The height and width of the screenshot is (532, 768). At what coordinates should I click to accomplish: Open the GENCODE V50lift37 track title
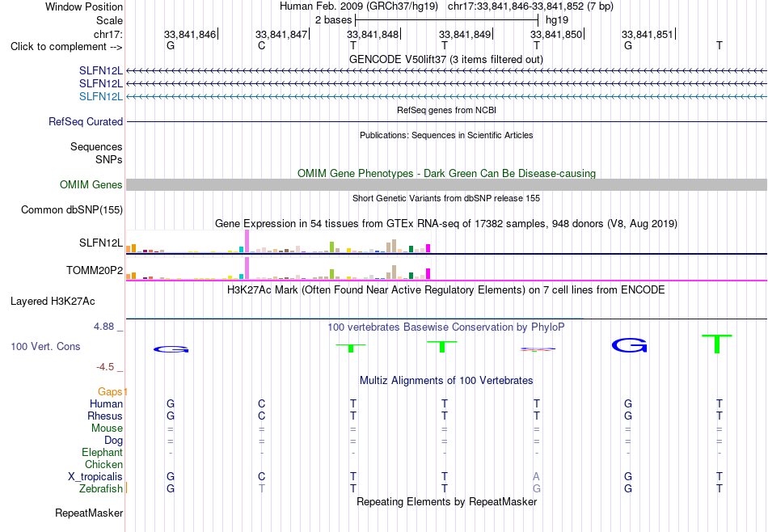point(445,59)
